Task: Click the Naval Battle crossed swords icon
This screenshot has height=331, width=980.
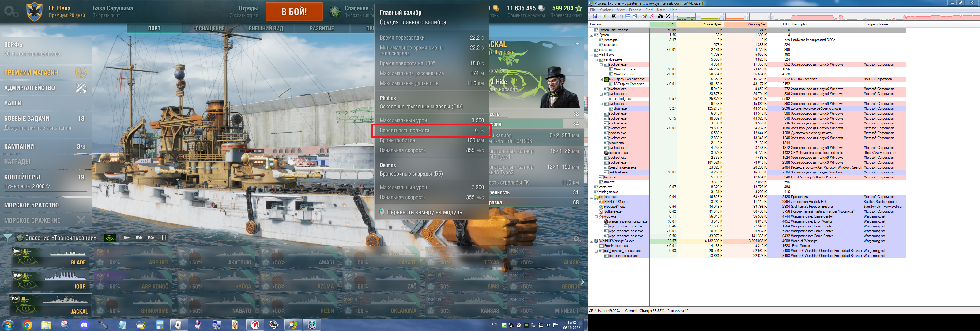Action: click(x=81, y=220)
